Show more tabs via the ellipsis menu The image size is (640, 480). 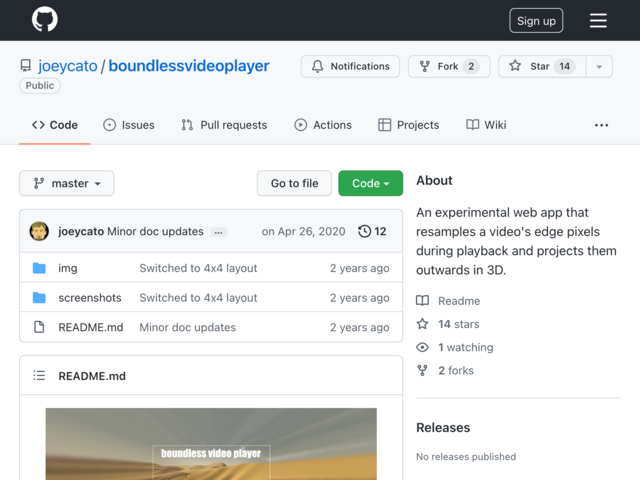pos(601,125)
